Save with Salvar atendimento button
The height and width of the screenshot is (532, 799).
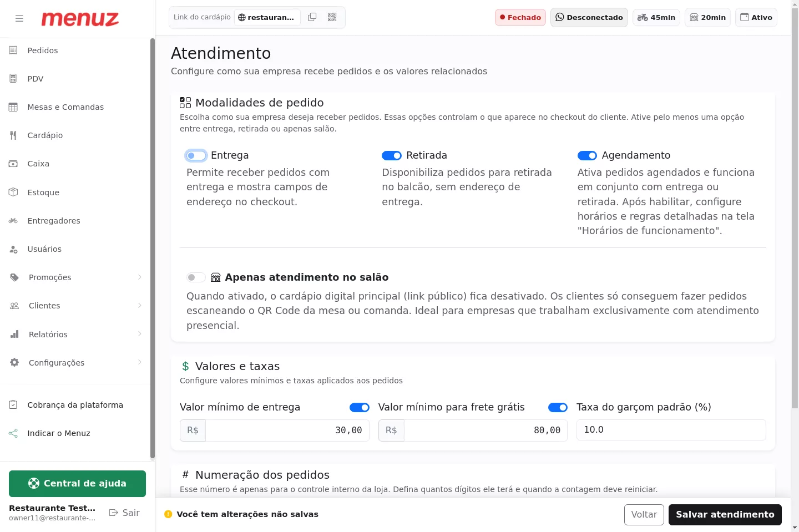pos(725,515)
